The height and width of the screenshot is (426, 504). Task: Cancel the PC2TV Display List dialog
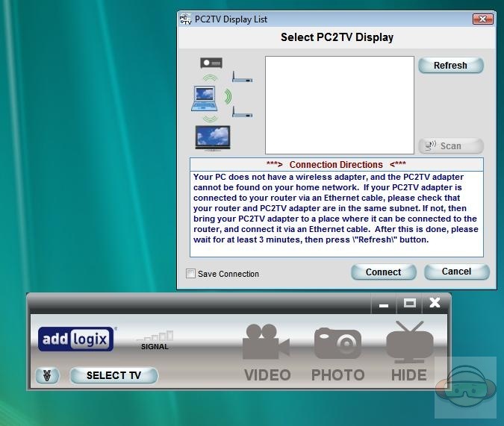point(456,272)
